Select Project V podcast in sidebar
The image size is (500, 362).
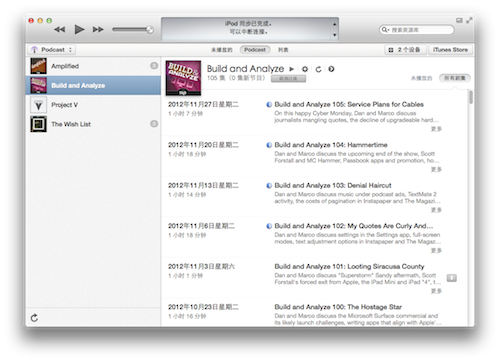coord(93,105)
